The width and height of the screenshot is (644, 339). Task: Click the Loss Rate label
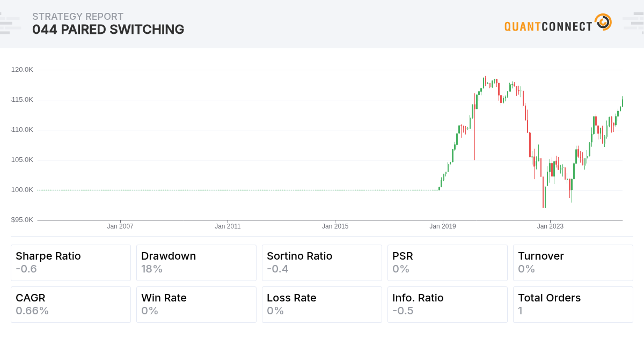pyautogui.click(x=291, y=298)
